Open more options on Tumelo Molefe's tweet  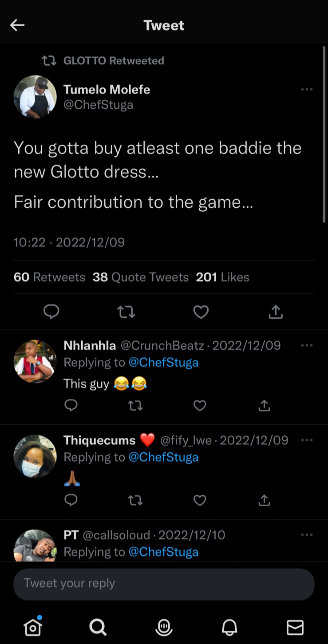tap(307, 90)
